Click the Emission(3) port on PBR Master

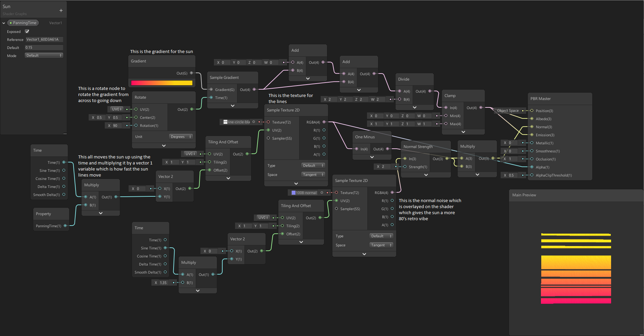(532, 135)
